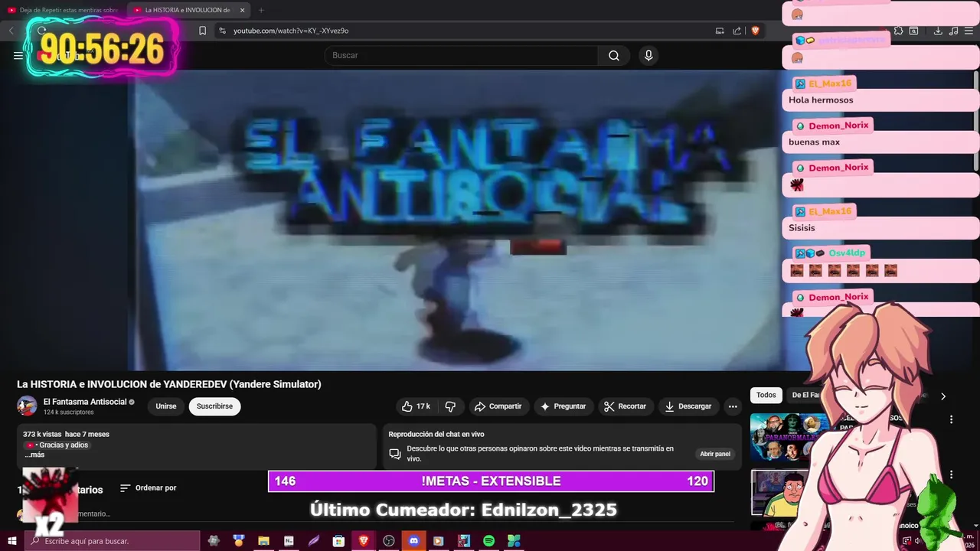Screen dimensions: 980x551
Task: Click the Preguntar button
Action: pos(563,406)
